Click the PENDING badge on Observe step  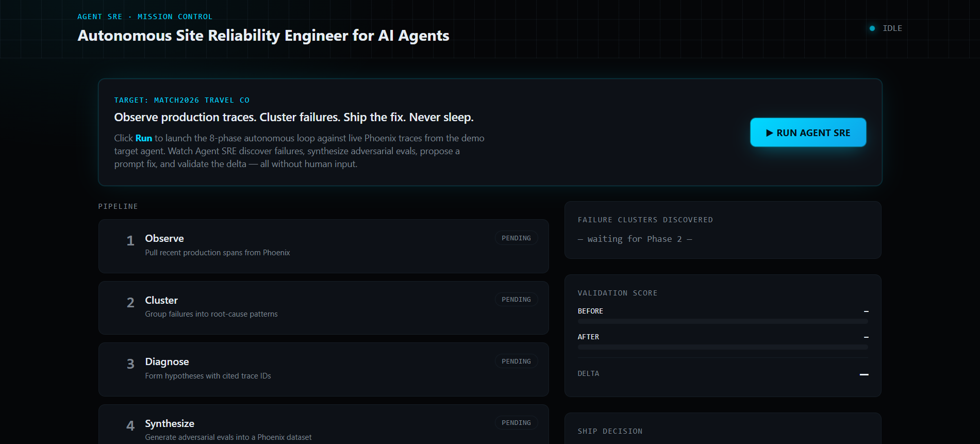(516, 238)
